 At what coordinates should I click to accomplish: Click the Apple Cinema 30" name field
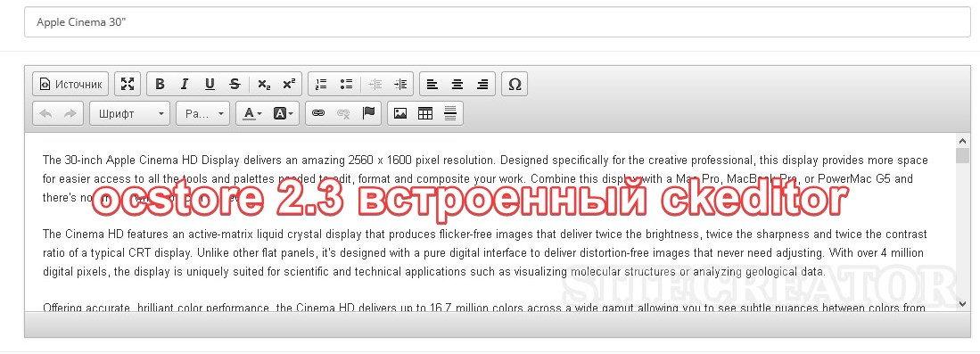pyautogui.click(x=498, y=22)
